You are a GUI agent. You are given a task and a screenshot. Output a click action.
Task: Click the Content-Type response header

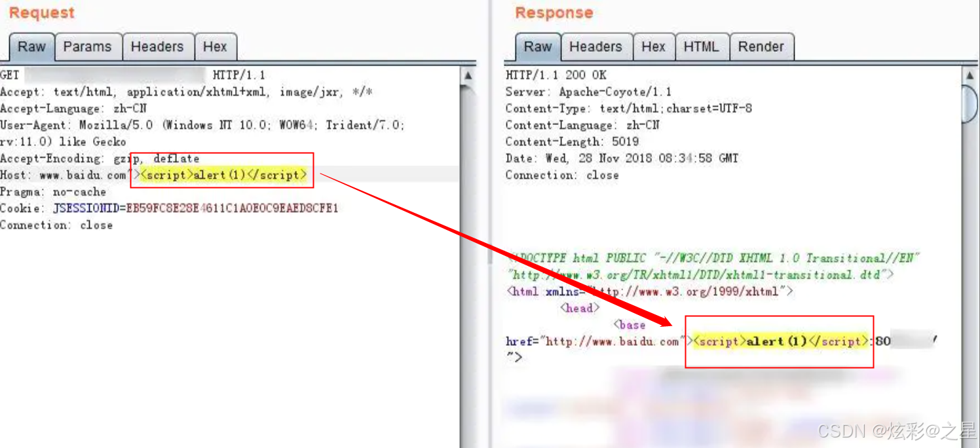[629, 108]
